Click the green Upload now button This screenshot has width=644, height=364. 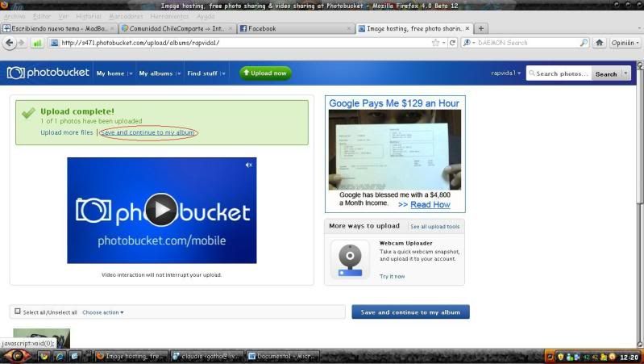tap(265, 73)
